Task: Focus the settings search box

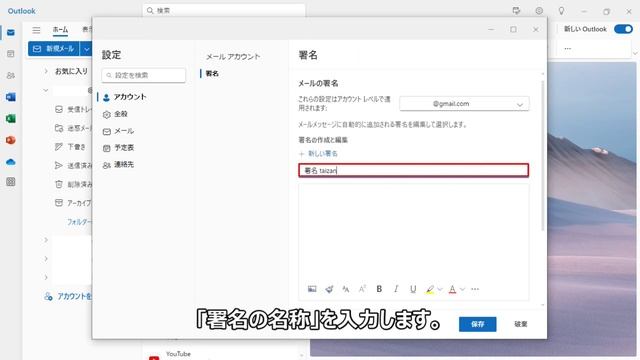Action: [x=144, y=75]
